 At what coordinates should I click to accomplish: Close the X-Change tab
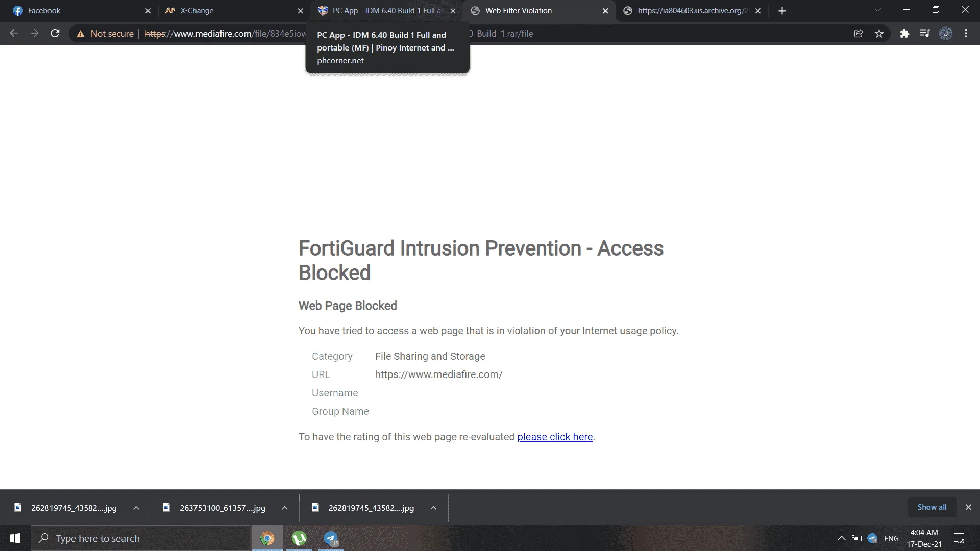(300, 11)
